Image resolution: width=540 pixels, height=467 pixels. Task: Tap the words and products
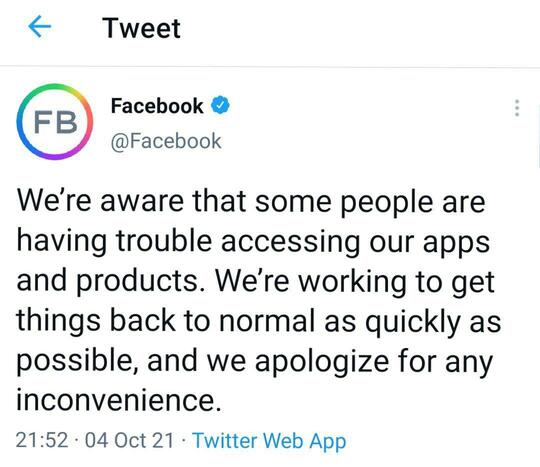click(108, 282)
